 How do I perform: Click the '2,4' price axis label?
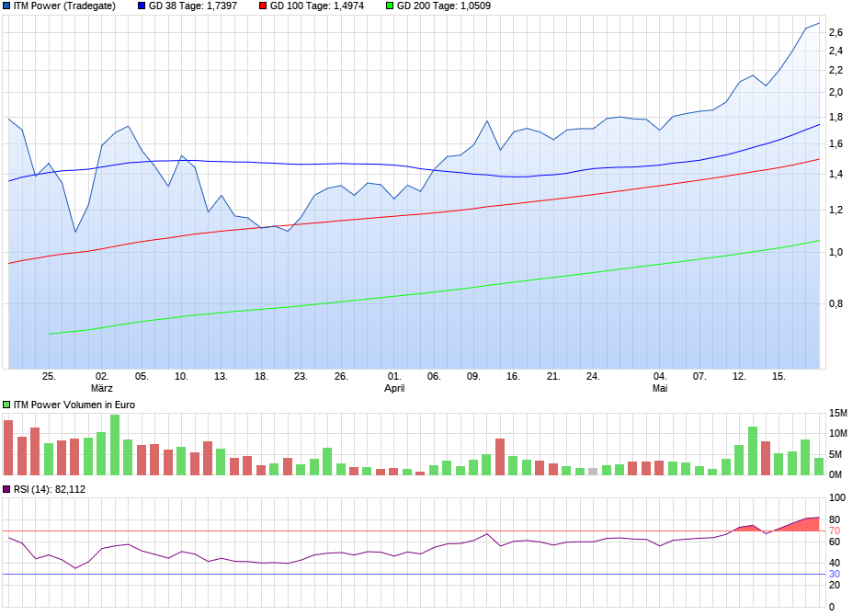click(836, 51)
